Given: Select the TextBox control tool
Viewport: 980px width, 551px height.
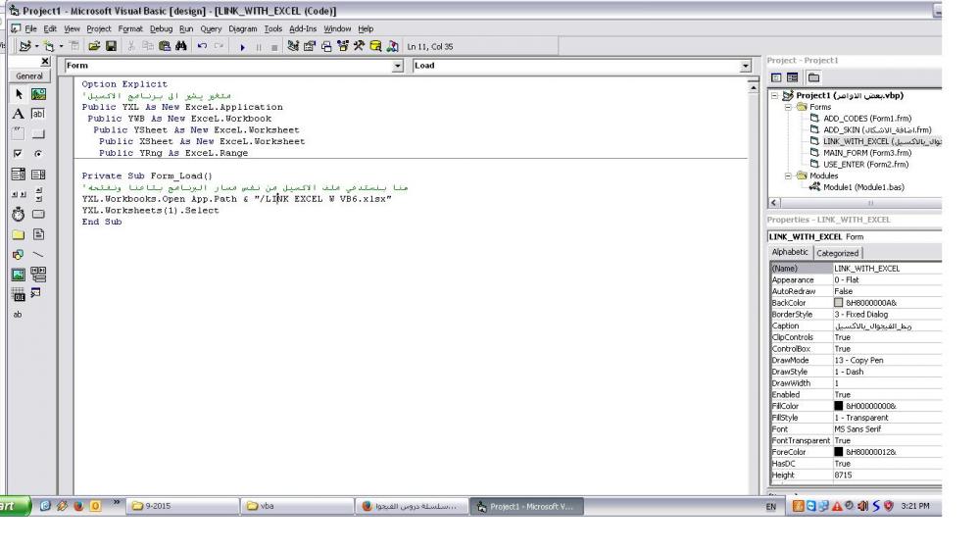Looking at the screenshot, I should click(38, 114).
